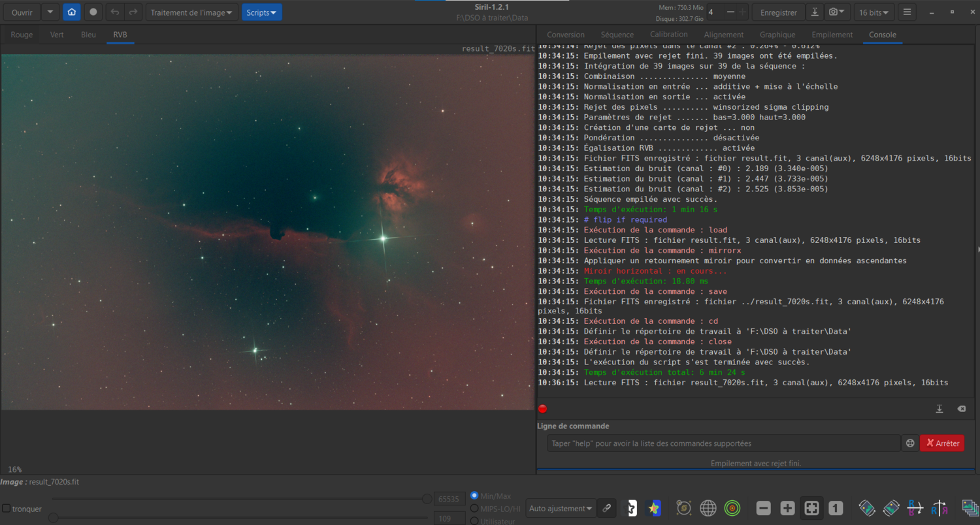The width and height of the screenshot is (980, 525).
Task: Click the livestacking record circle icon
Action: coord(93,12)
